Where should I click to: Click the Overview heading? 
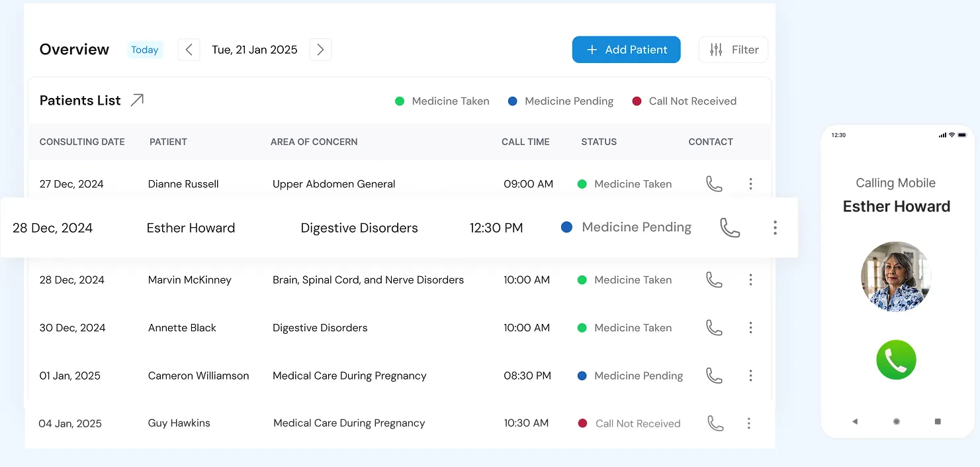tap(74, 49)
